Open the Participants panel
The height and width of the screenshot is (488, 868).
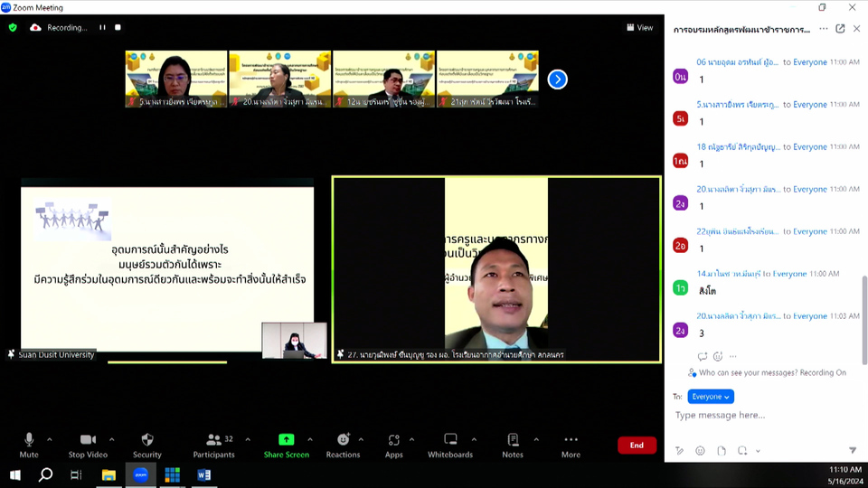pos(213,446)
